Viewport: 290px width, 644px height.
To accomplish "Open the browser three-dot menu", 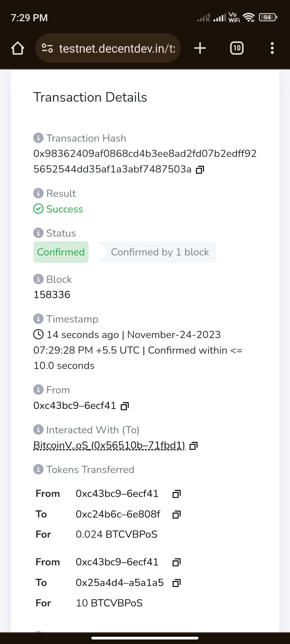I will coord(272,48).
